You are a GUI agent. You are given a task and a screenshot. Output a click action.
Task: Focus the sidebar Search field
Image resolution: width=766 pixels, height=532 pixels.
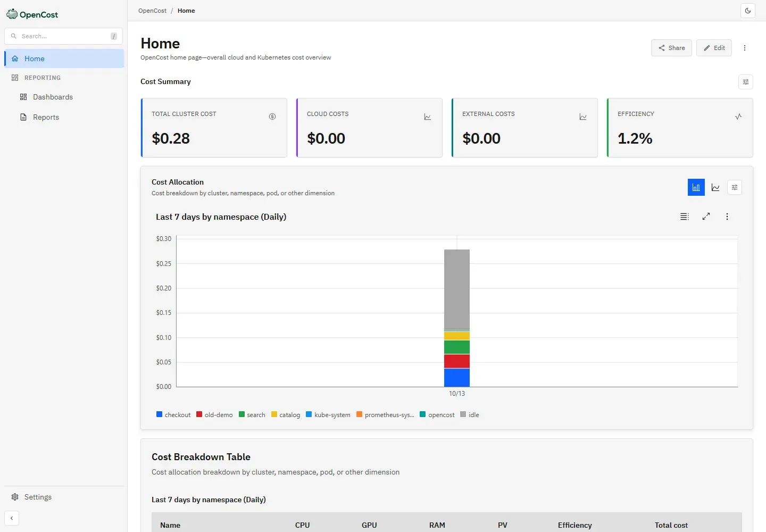coord(63,36)
